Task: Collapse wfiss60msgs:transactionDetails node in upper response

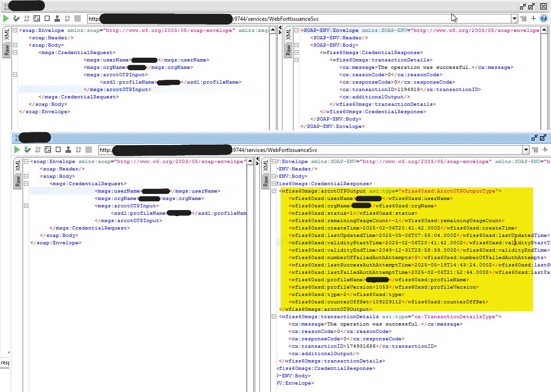Action: click(x=296, y=60)
